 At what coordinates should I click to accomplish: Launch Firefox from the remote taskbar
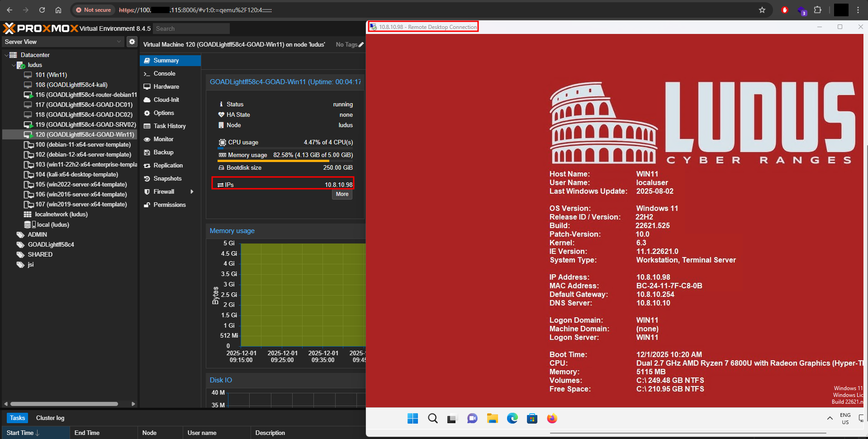552,419
